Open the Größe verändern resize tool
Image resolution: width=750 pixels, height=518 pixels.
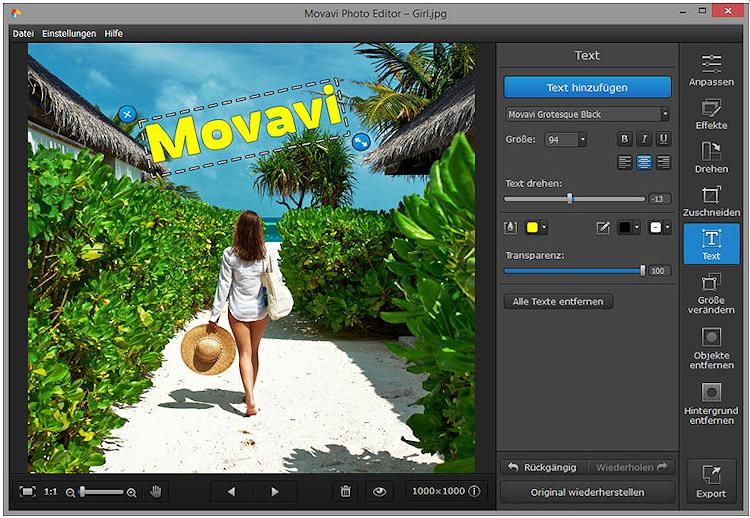point(711,294)
